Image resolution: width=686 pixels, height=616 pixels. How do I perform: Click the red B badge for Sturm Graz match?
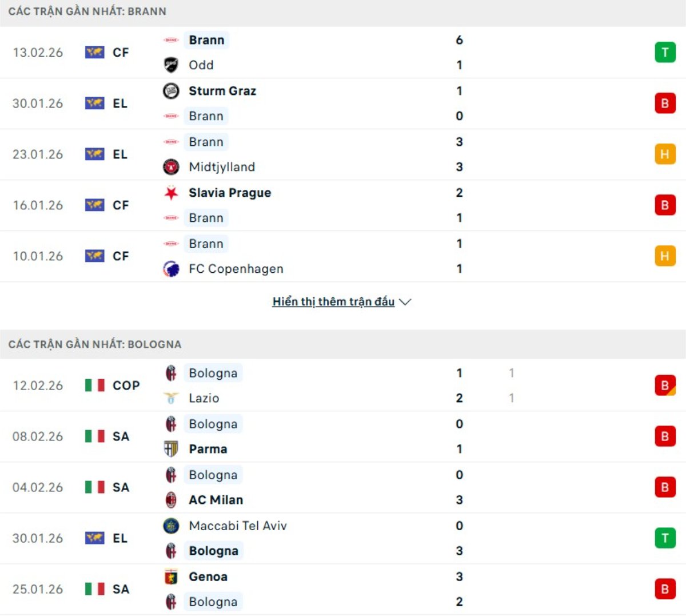click(665, 104)
